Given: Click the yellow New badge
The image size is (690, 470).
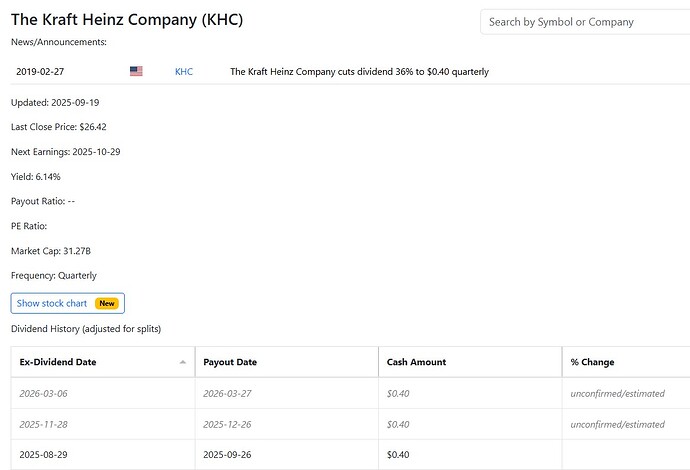Looking at the screenshot, I should [x=107, y=303].
